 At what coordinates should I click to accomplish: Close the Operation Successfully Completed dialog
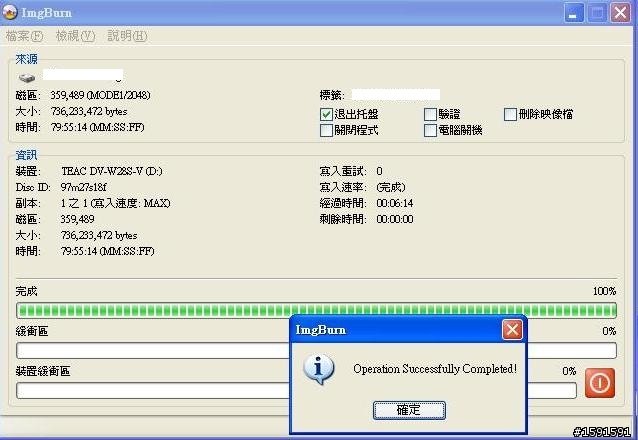[512, 330]
